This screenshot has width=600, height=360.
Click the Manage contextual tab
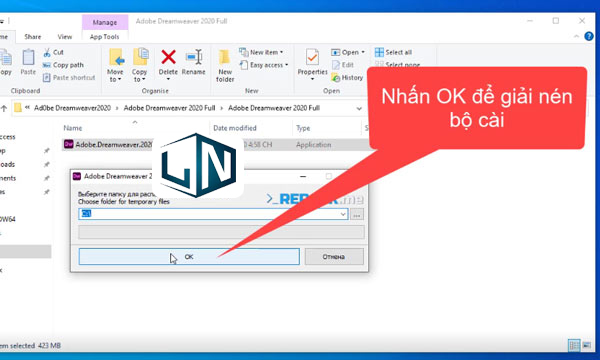105,23
